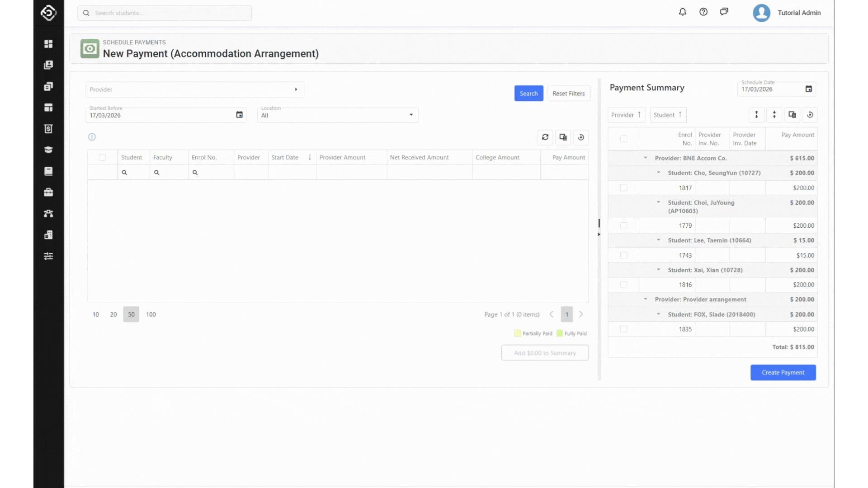Expand all groups in Payment Summary
Screen dimensions: 868x488
point(756,115)
